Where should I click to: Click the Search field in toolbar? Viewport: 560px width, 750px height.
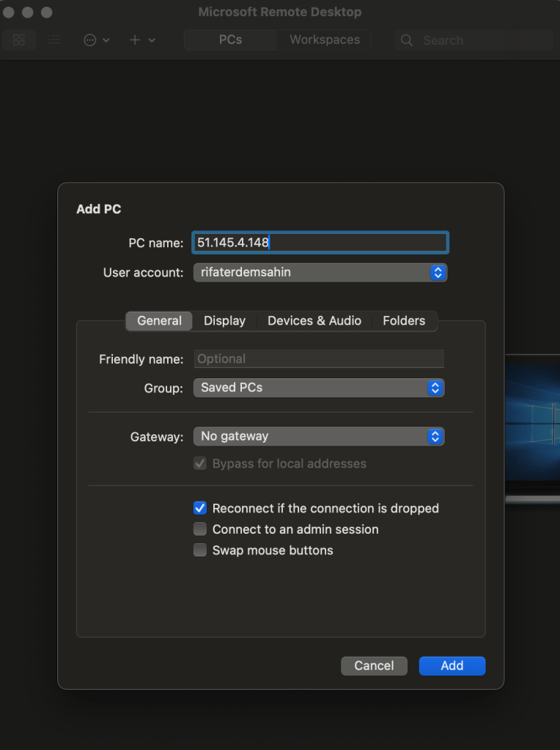click(474, 40)
